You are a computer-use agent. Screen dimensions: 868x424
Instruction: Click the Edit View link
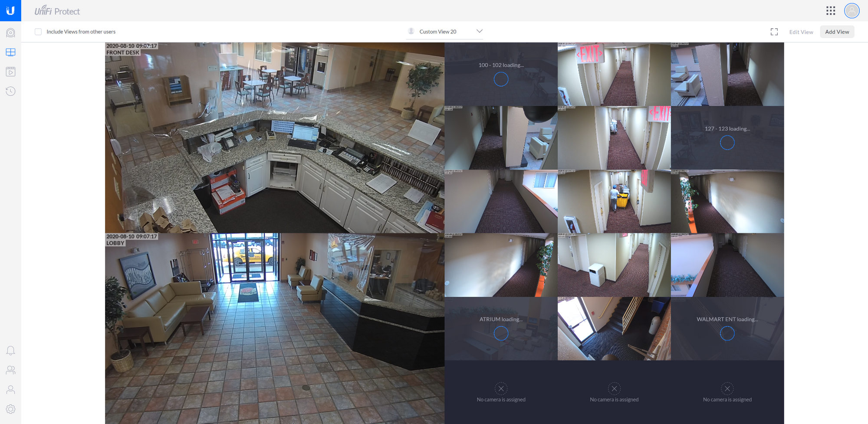[801, 32]
